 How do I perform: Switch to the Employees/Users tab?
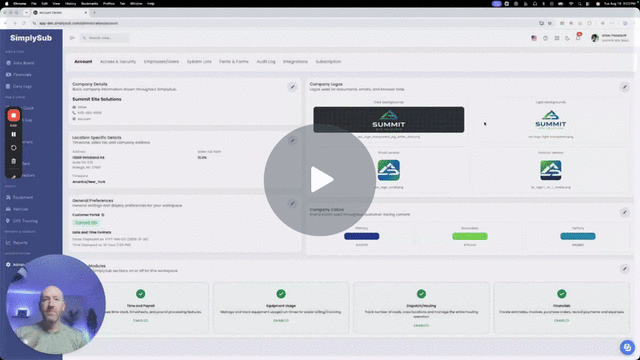point(161,62)
